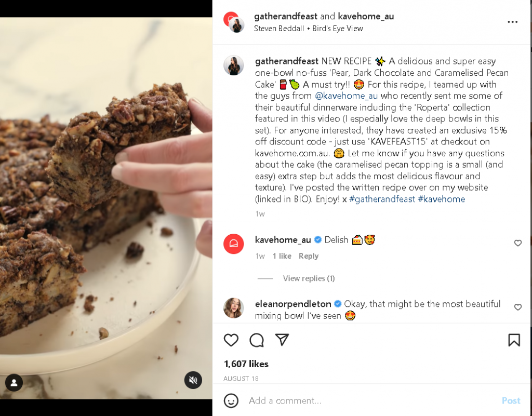Unmute the video with the speaker toggle
Image resolution: width=532 pixels, height=416 pixels.
point(193,380)
